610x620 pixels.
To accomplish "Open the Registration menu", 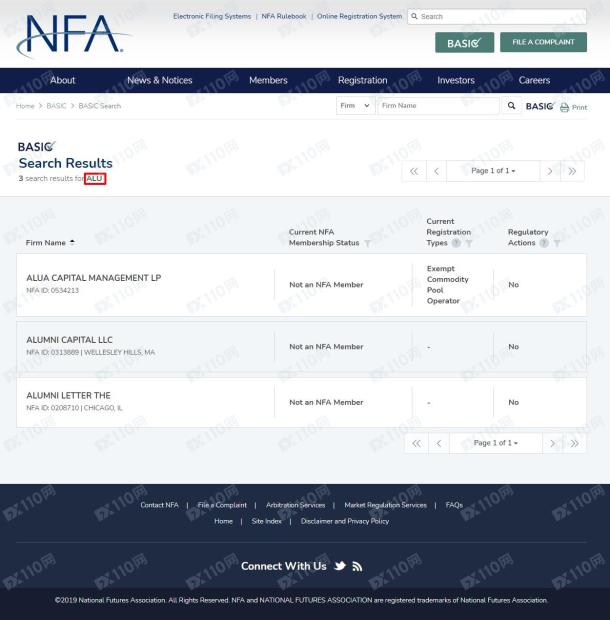I will (x=363, y=80).
